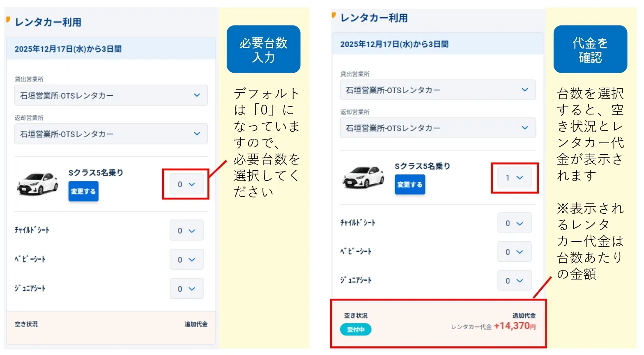Click the teal 受付中 availability badge
The width and height of the screenshot is (644, 355).
click(x=356, y=329)
